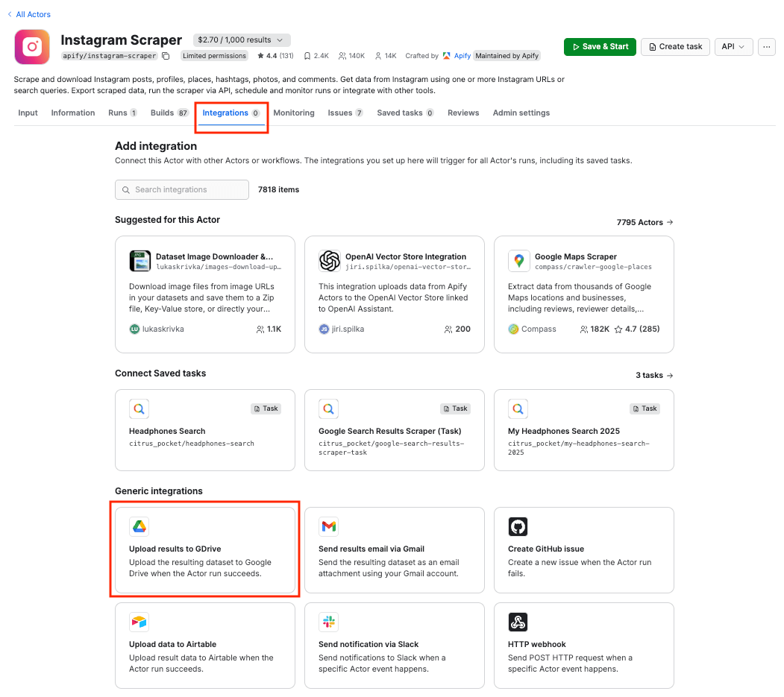Select the Gmail icon on email integration card
784x697 pixels.
point(329,526)
